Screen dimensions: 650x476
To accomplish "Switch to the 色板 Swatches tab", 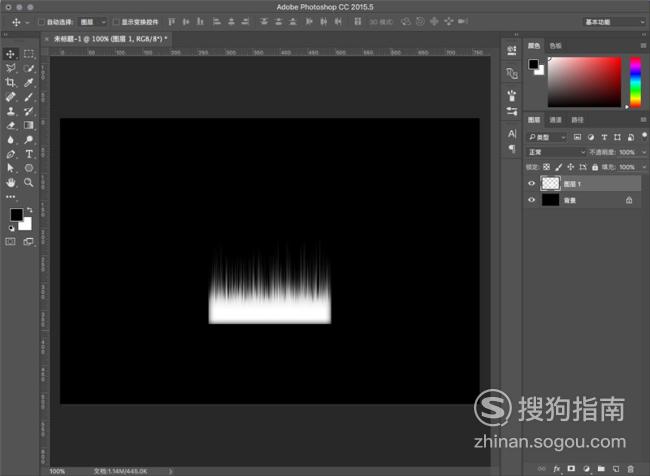I will click(555, 46).
